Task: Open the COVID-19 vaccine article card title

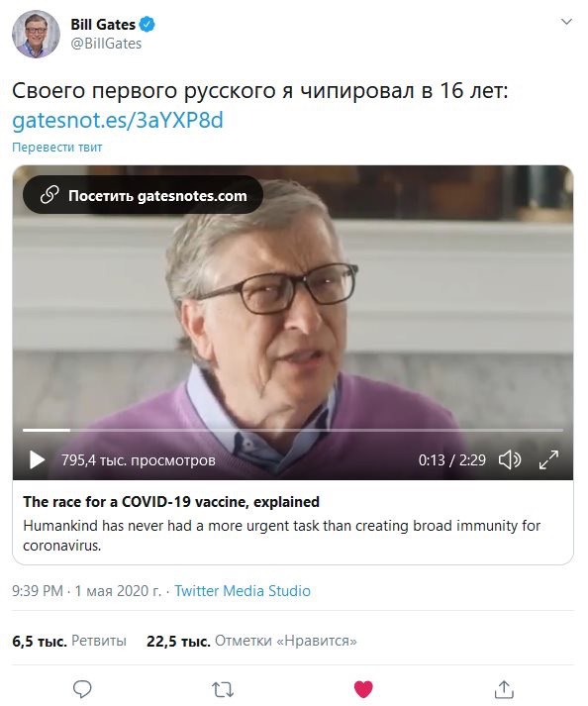Action: 171,502
